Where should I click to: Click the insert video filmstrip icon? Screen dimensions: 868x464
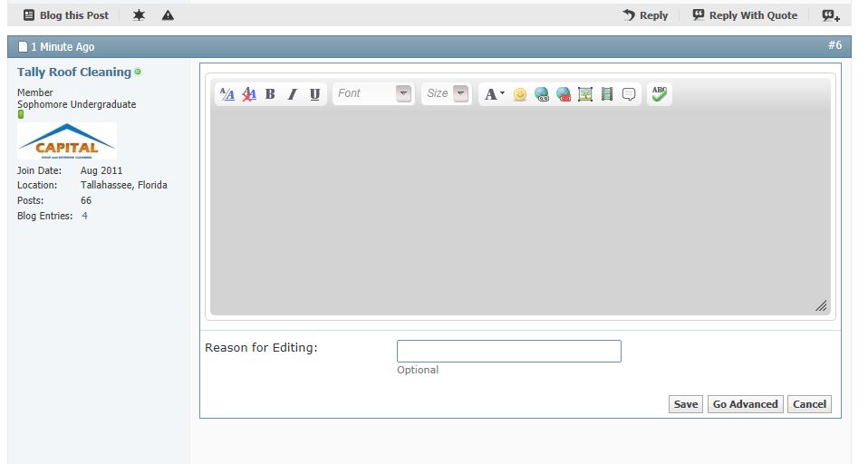click(607, 94)
